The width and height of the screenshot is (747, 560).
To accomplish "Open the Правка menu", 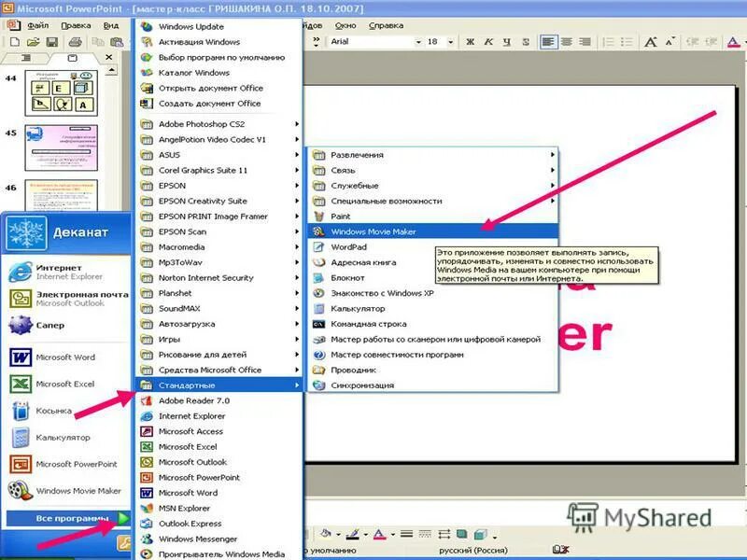I will tap(76, 26).
